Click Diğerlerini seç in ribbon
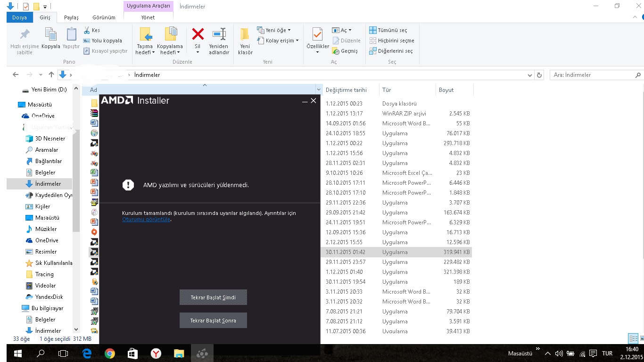644x362 pixels. [x=391, y=51]
